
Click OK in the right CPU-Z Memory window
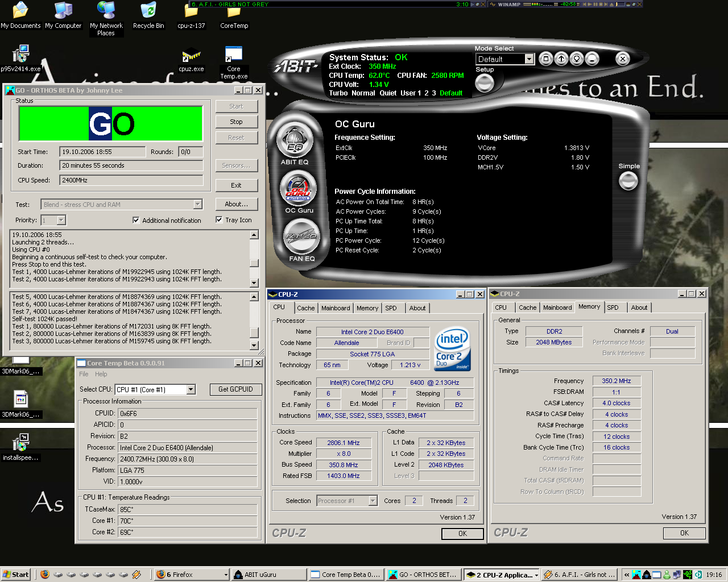tap(684, 533)
